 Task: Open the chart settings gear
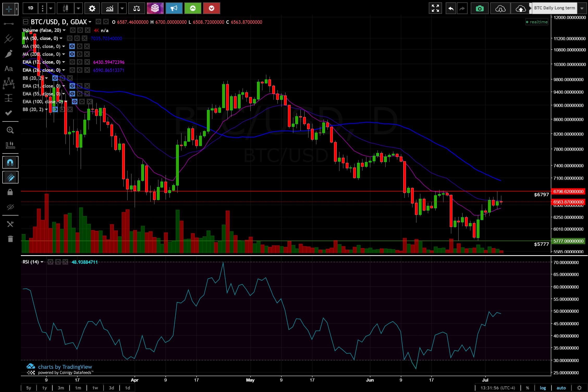tap(92, 9)
